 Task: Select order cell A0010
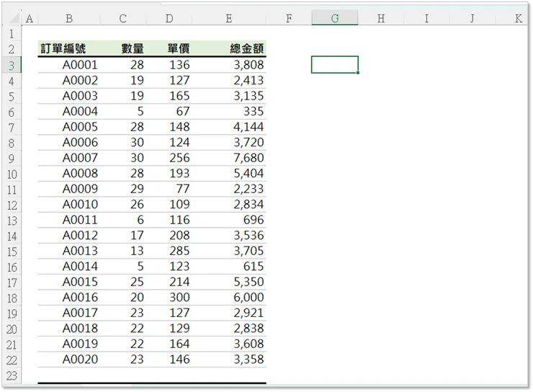(x=80, y=205)
